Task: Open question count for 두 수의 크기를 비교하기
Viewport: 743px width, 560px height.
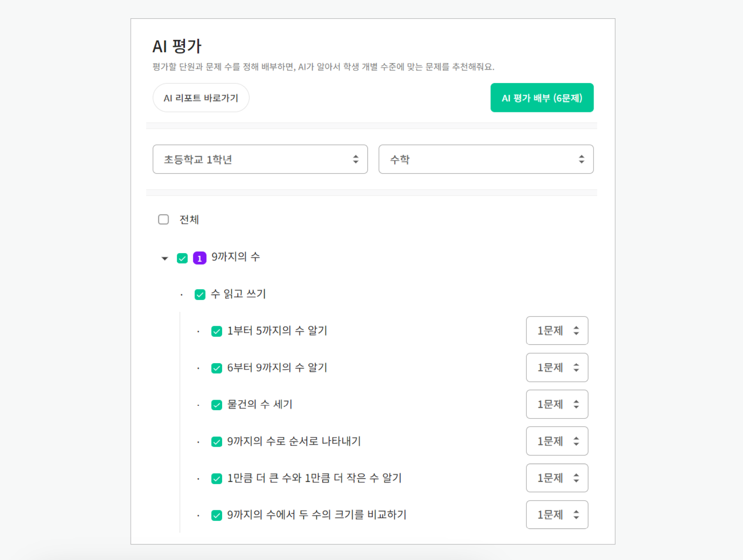Action: [x=557, y=515]
